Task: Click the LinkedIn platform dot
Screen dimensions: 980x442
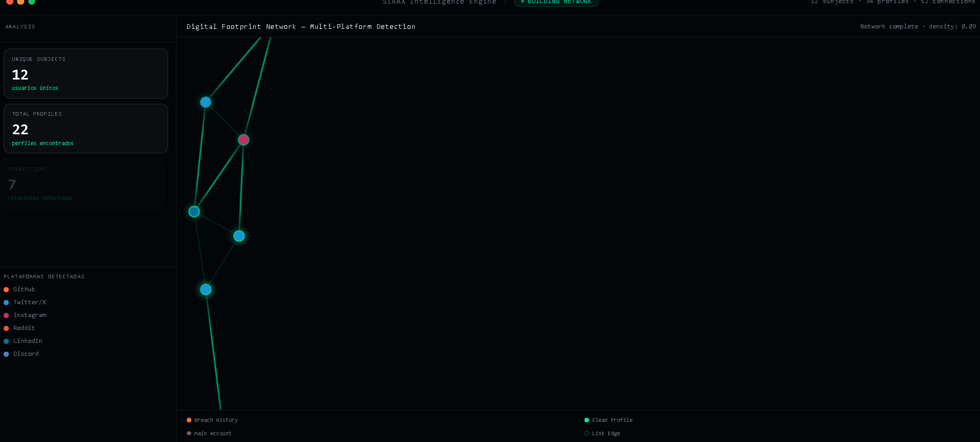Action: pos(6,341)
